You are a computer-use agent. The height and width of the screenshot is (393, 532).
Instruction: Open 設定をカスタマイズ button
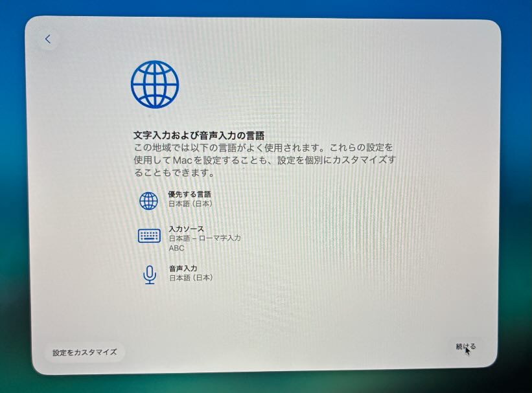(x=84, y=352)
